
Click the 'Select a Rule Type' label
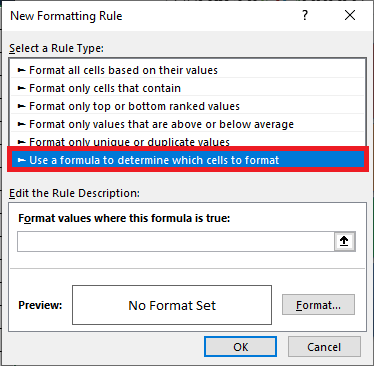point(56,48)
